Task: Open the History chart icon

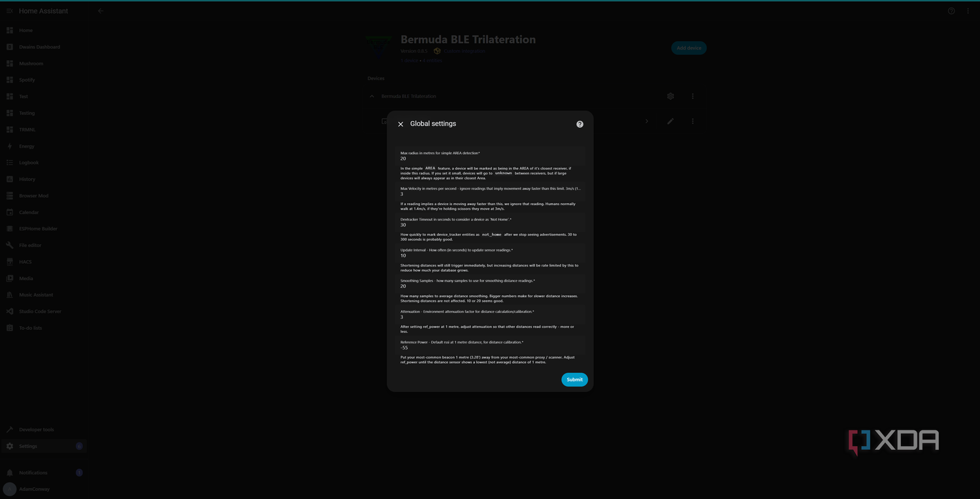Action: click(10, 179)
